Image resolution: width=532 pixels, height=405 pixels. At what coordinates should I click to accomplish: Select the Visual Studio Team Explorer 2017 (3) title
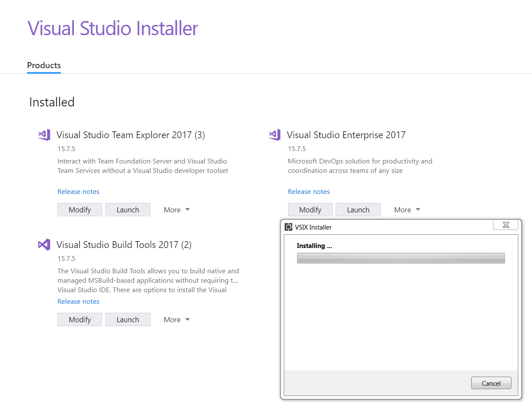(131, 135)
